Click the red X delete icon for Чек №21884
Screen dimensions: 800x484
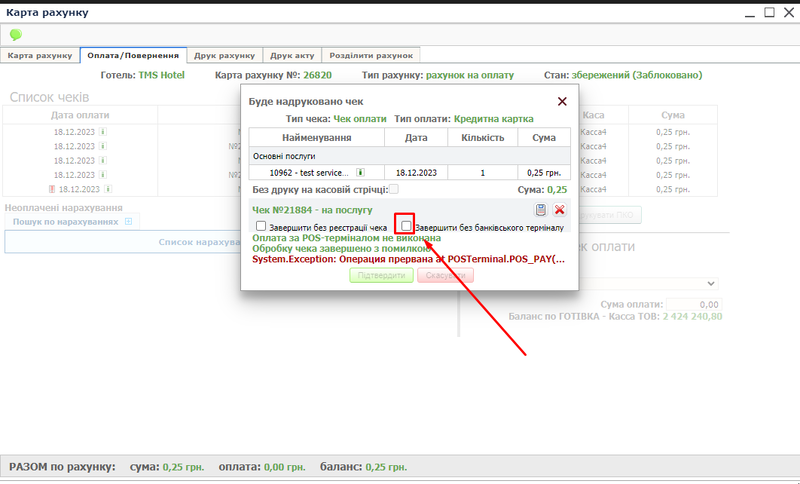pos(560,210)
